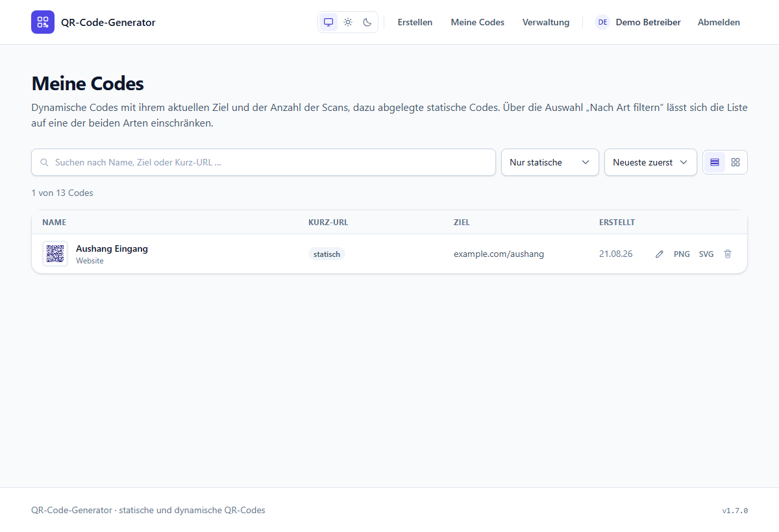Go to Meine Codes

coord(478,22)
